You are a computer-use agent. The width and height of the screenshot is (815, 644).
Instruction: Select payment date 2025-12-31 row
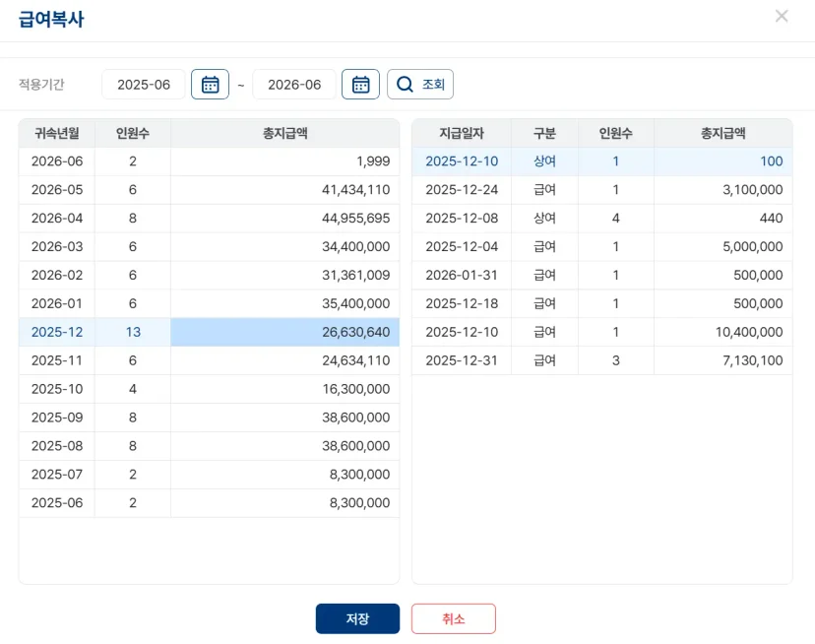point(601,360)
